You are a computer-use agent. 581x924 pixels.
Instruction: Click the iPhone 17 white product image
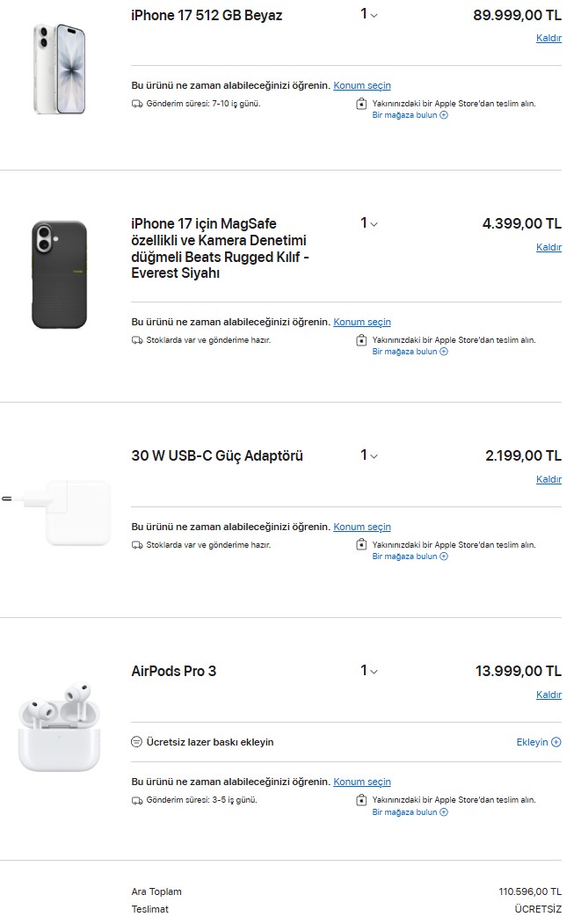click(60, 69)
